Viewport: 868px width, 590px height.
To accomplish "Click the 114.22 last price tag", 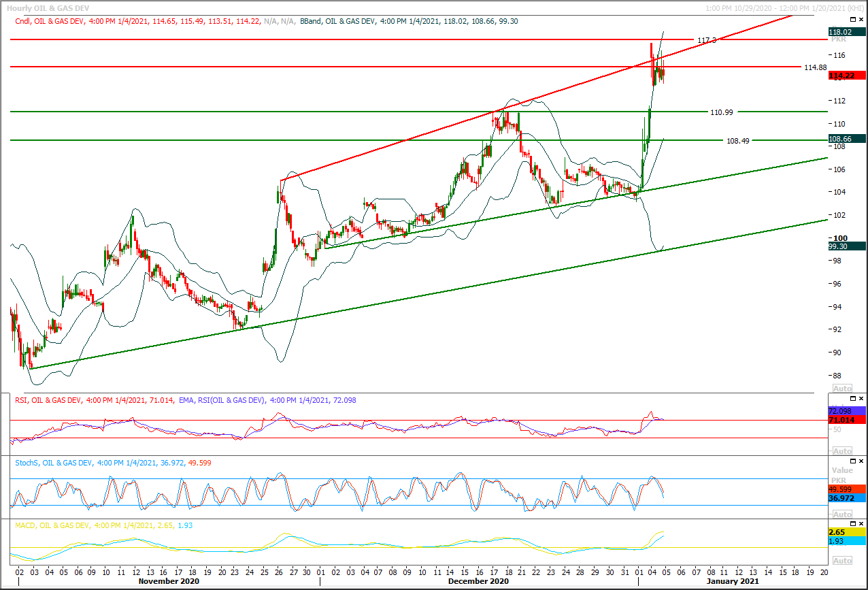I will coord(847,76).
